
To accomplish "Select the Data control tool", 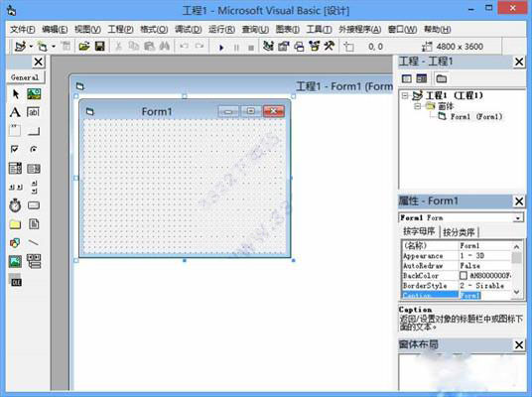I will coord(34,262).
